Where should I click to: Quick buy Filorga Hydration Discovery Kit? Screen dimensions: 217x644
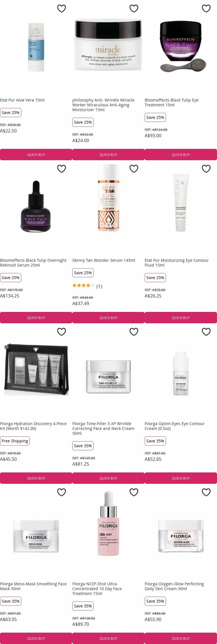pyautogui.click(x=36, y=478)
